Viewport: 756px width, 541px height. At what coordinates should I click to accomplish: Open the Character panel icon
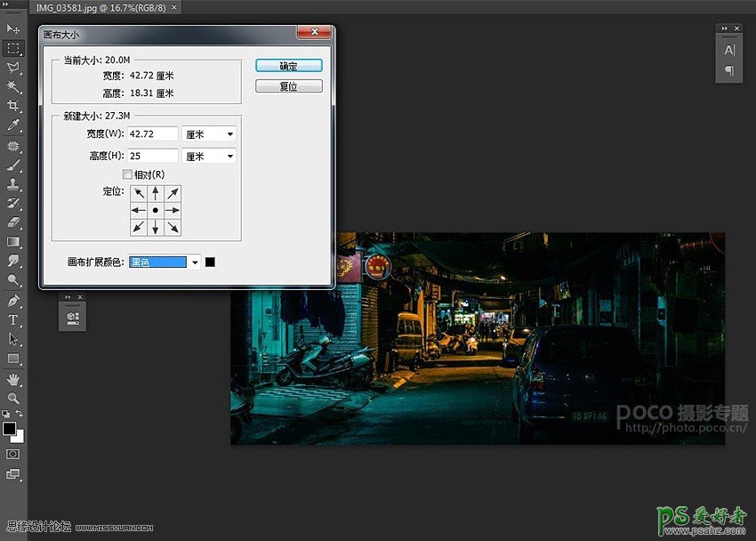(729, 51)
